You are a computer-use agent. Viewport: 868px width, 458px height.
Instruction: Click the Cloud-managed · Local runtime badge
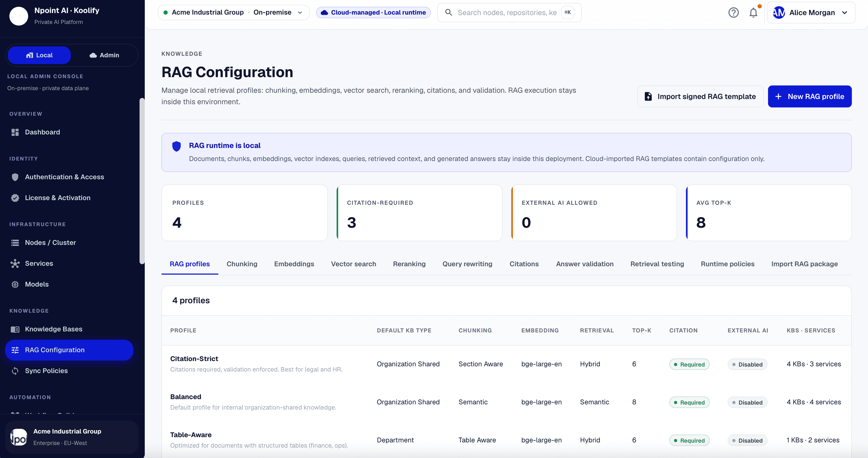click(373, 13)
